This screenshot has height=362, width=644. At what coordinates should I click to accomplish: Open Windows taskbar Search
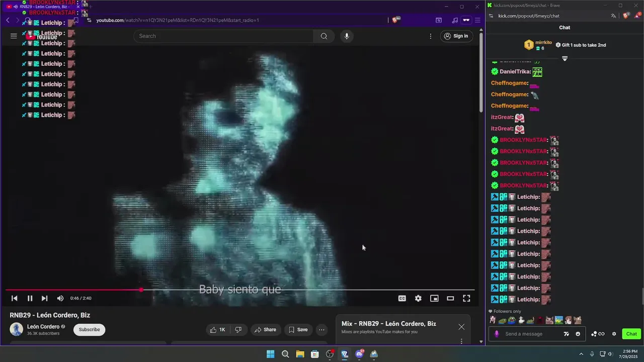(x=285, y=354)
